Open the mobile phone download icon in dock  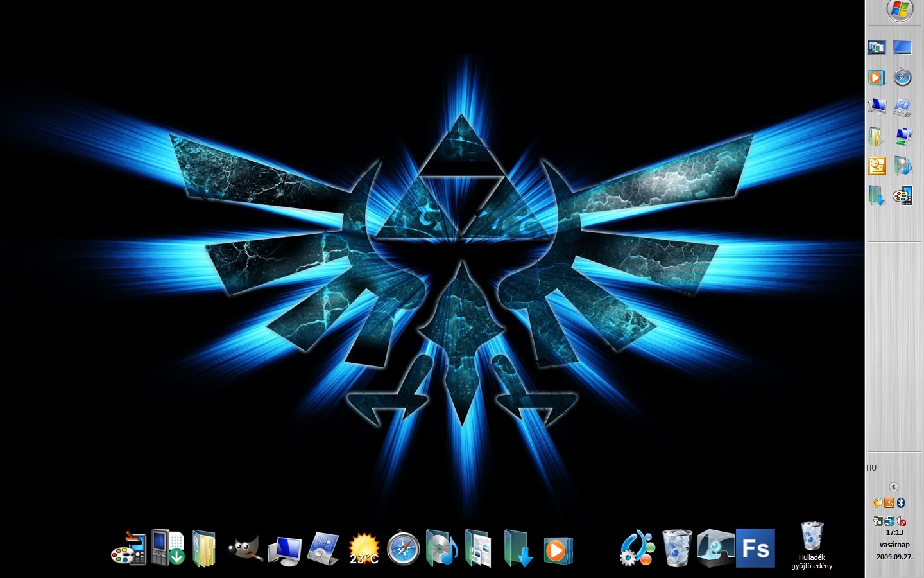click(167, 547)
